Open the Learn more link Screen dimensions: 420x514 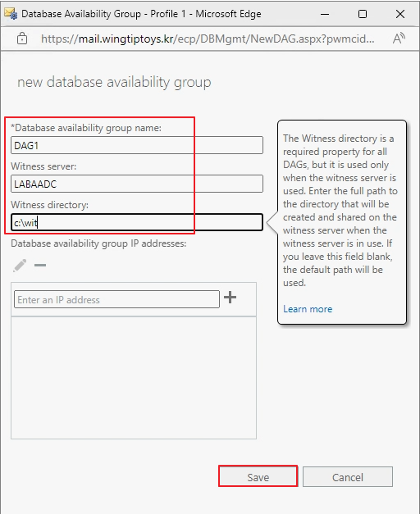(x=308, y=309)
